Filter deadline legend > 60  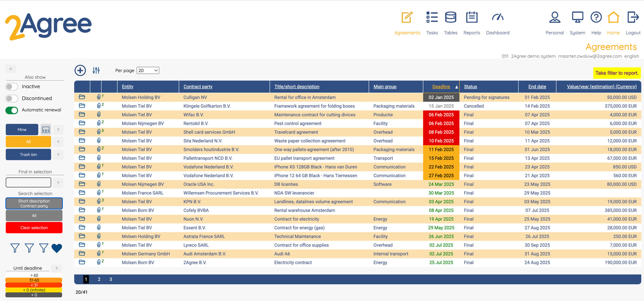[34, 275]
